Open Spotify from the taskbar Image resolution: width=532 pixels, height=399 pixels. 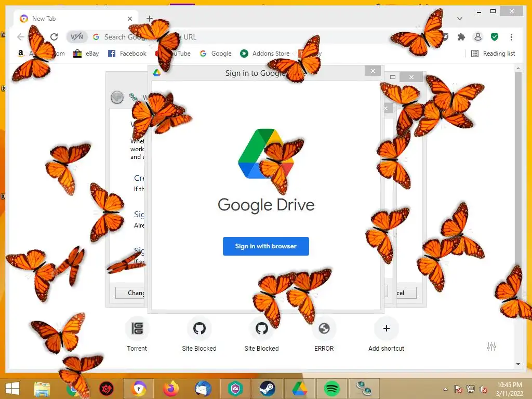[x=331, y=389]
